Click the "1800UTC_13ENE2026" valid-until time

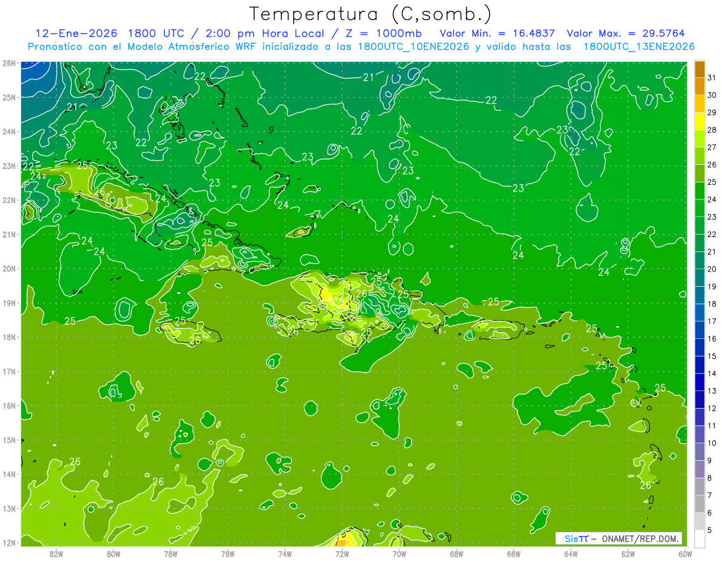(638, 46)
